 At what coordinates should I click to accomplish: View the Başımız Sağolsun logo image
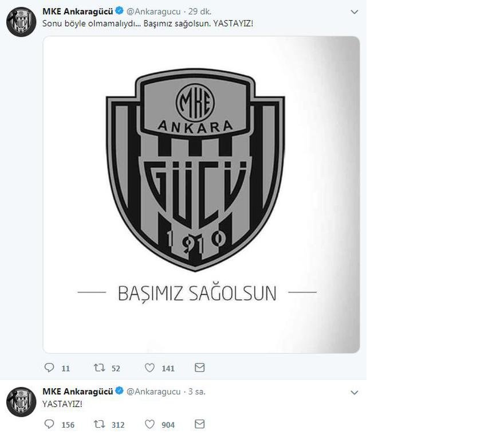pyautogui.click(x=201, y=194)
